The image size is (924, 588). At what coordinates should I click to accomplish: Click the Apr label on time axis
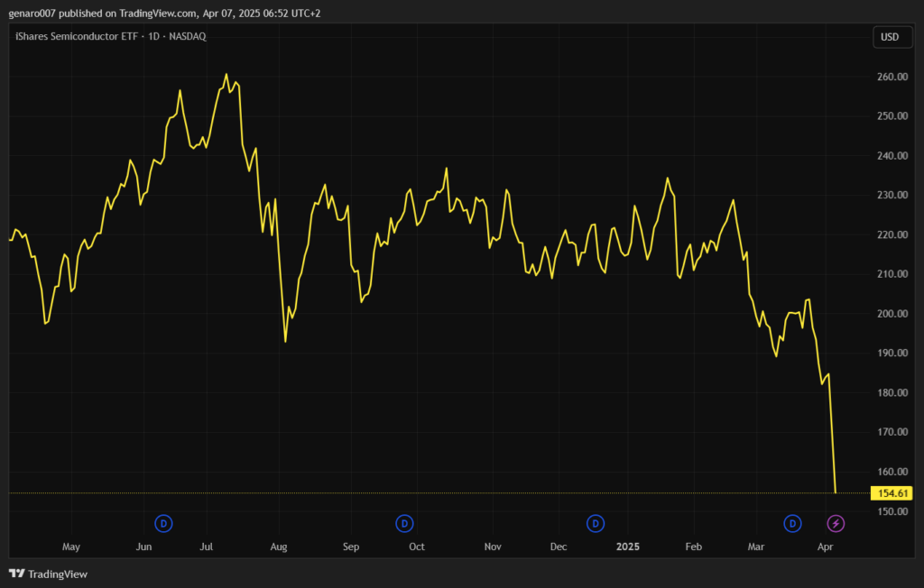click(x=825, y=547)
